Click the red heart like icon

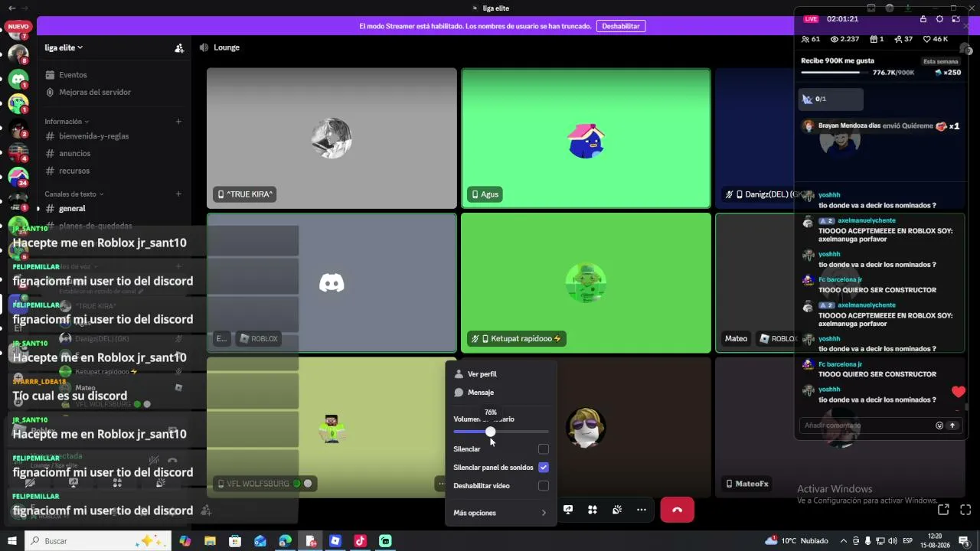tap(959, 393)
